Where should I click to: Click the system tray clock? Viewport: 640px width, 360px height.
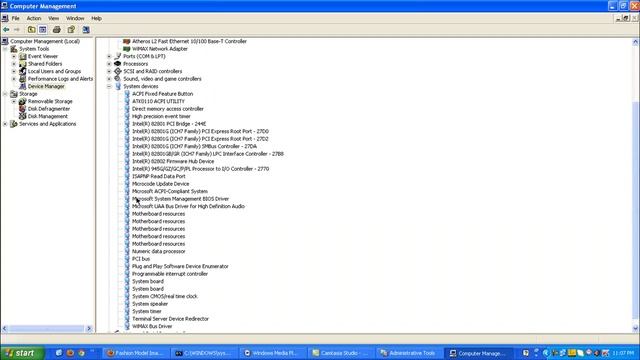pos(623,353)
